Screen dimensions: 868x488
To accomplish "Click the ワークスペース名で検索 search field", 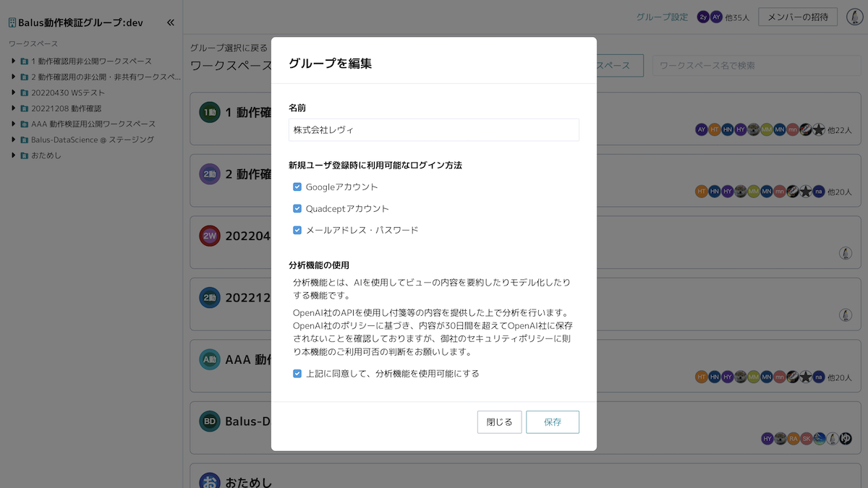I will [x=755, y=65].
